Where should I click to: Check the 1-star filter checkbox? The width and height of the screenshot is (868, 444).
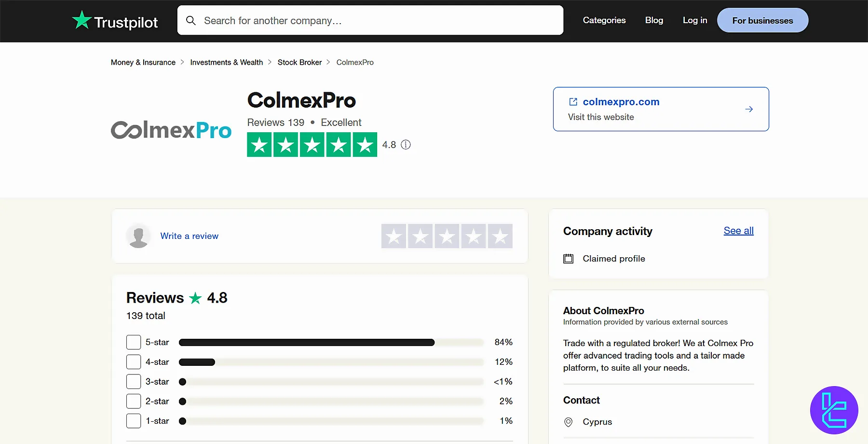coord(134,421)
